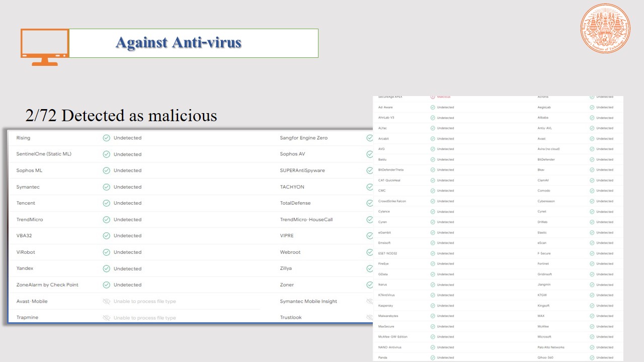Click the red Malicious status text
The height and width of the screenshot is (362, 644).
click(x=444, y=97)
